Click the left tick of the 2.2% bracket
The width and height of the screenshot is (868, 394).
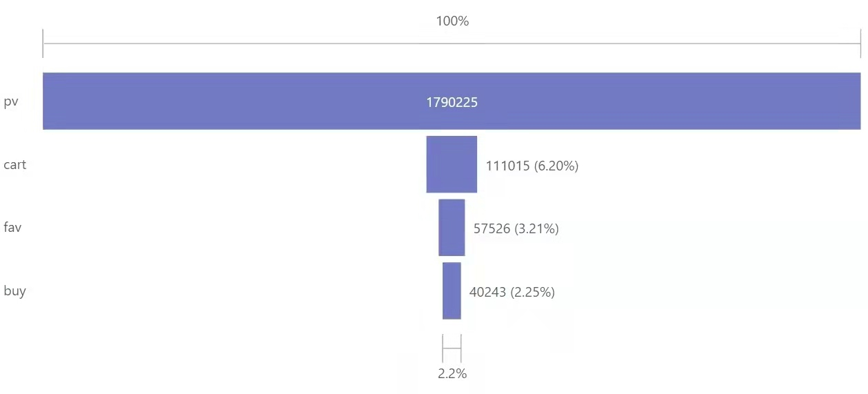coord(443,348)
